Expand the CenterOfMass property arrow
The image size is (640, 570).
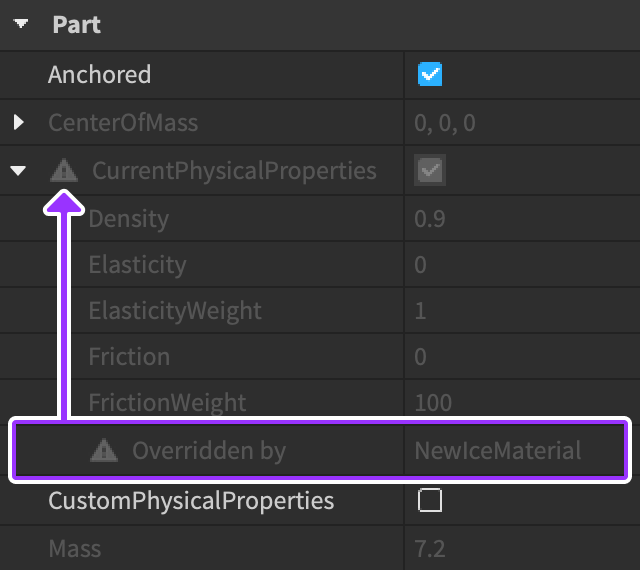point(19,123)
